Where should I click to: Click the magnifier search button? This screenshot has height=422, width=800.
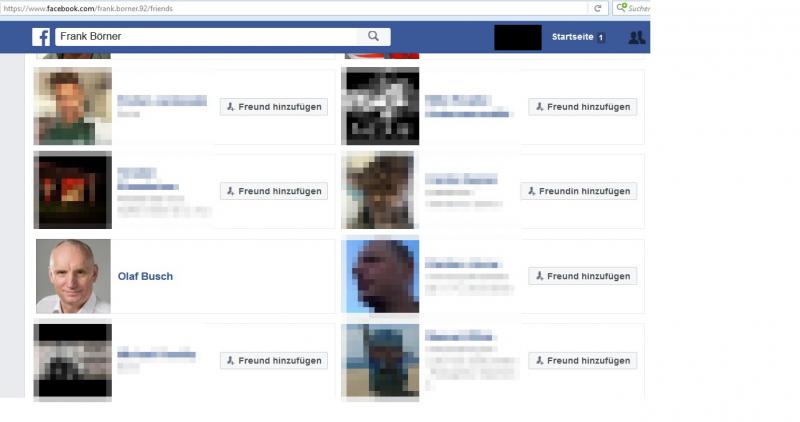(x=373, y=37)
